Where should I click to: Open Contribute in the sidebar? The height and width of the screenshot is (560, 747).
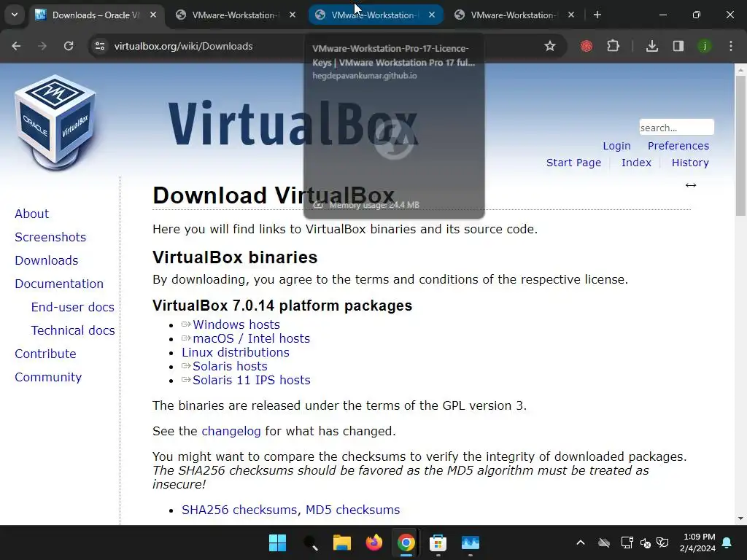[x=45, y=354]
